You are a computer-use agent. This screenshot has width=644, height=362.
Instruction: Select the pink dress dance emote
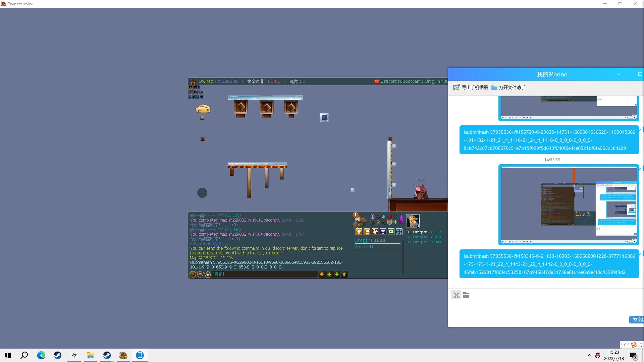(x=372, y=217)
